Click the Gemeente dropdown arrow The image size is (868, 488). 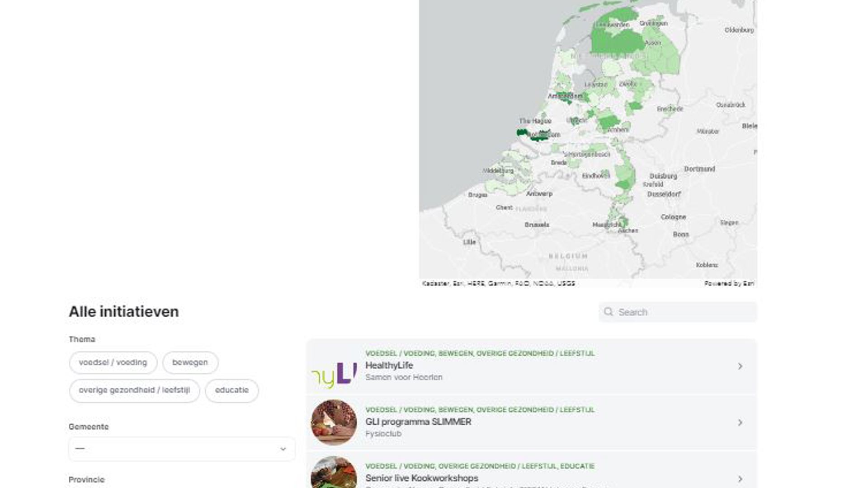(283, 449)
